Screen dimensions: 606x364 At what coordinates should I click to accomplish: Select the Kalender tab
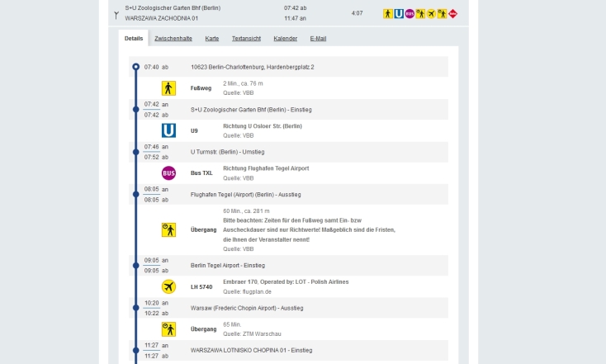pos(285,38)
